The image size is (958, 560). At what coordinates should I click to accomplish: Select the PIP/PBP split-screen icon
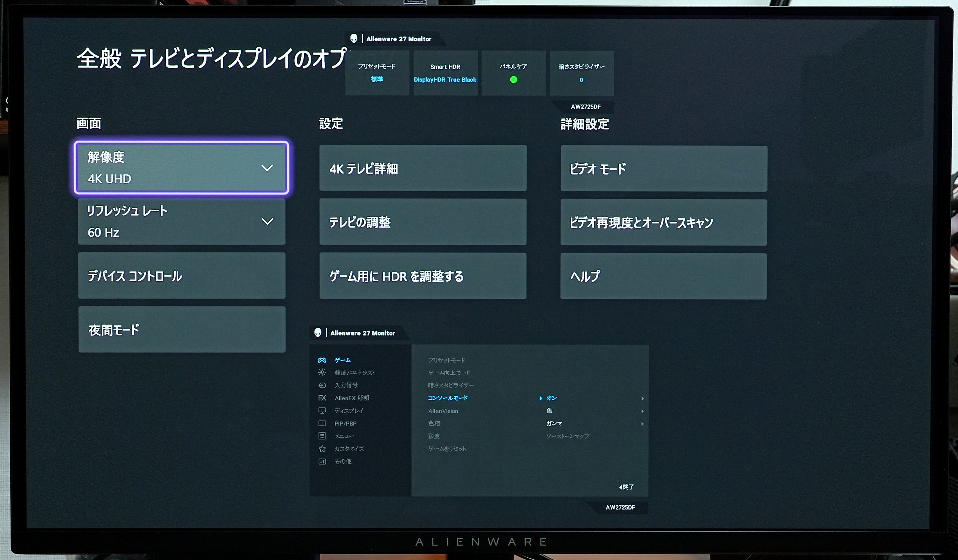point(322,423)
